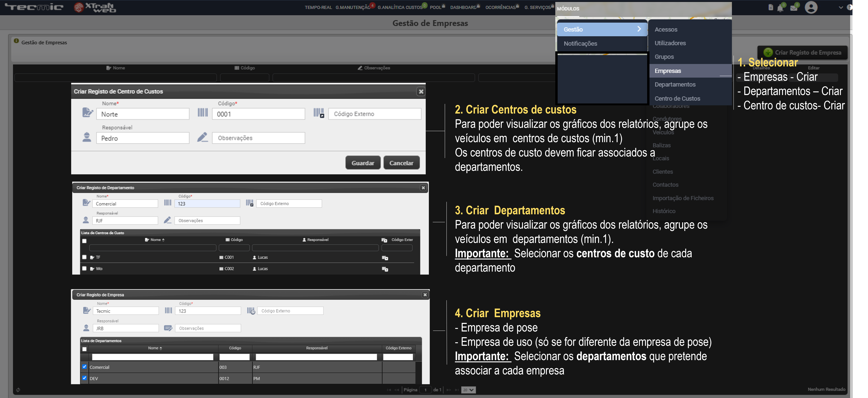Screen dimensions: 868x398
Task: Click person icon beside Pedro field
Action: tap(87, 137)
